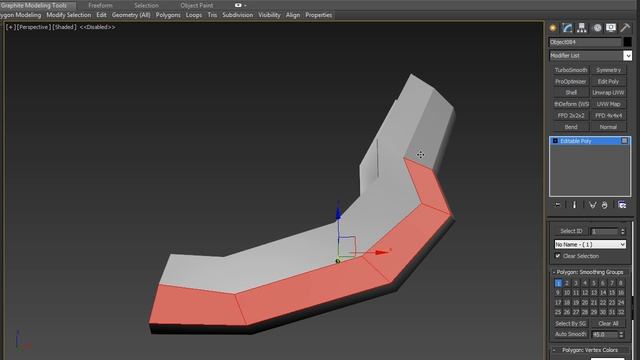640x360 pixels.
Task: Open the No Name - (1) material ID dropdown
Action: point(590,244)
